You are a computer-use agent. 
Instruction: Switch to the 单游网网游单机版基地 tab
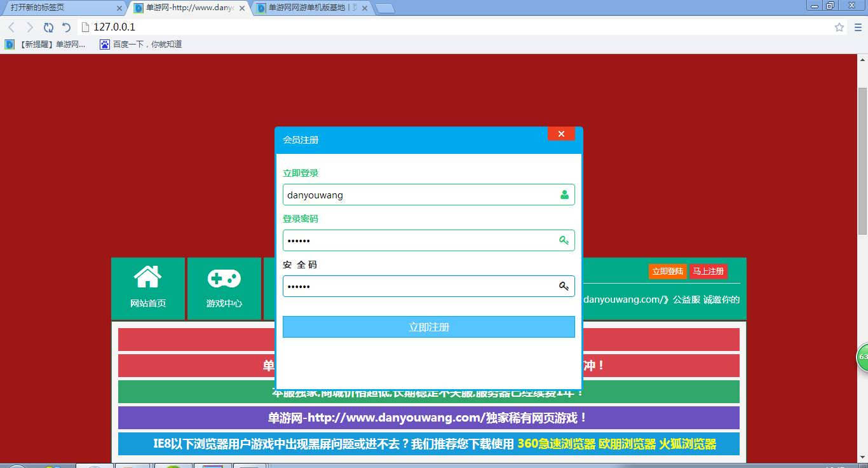(x=308, y=8)
